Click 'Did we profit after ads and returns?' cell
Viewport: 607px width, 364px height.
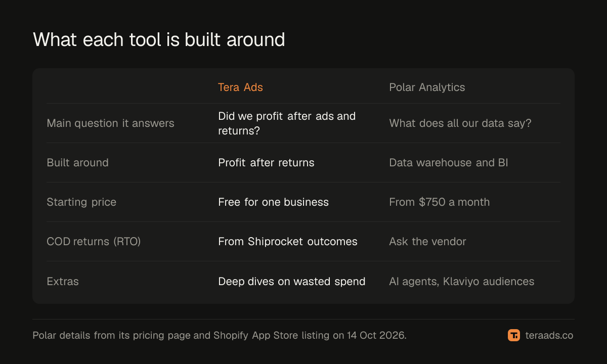[x=287, y=123]
